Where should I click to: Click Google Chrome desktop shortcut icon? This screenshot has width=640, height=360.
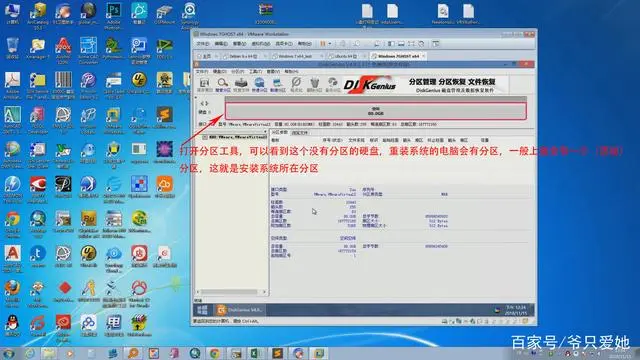tap(13, 224)
